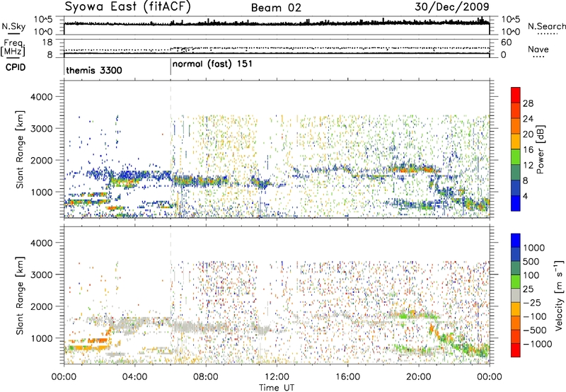The height and width of the screenshot is (392, 566).
Task: Pick the red top segment of power color bar
Action: coord(516,96)
